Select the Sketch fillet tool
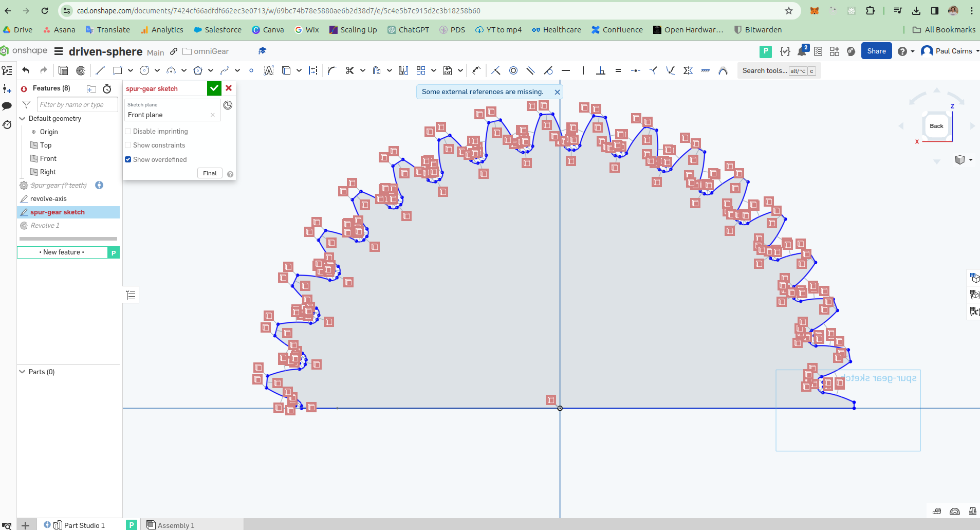This screenshot has height=530, width=980. 332,70
